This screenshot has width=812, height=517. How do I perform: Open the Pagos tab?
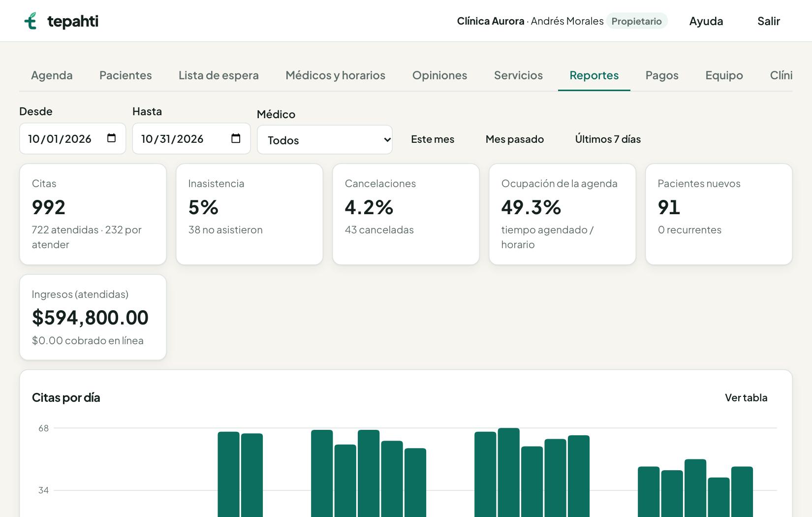(x=662, y=75)
